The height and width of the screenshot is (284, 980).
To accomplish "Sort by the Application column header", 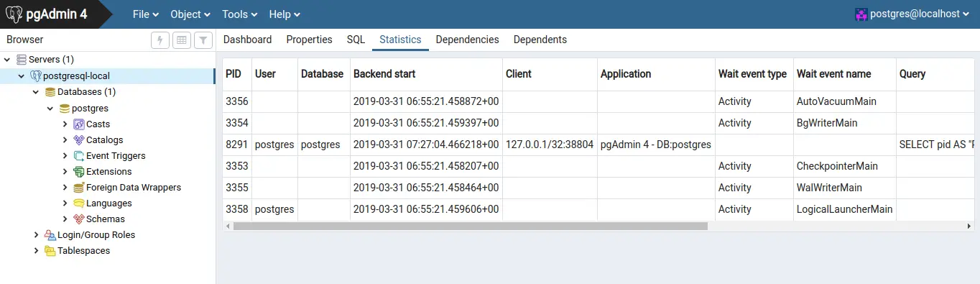I will click(656, 74).
